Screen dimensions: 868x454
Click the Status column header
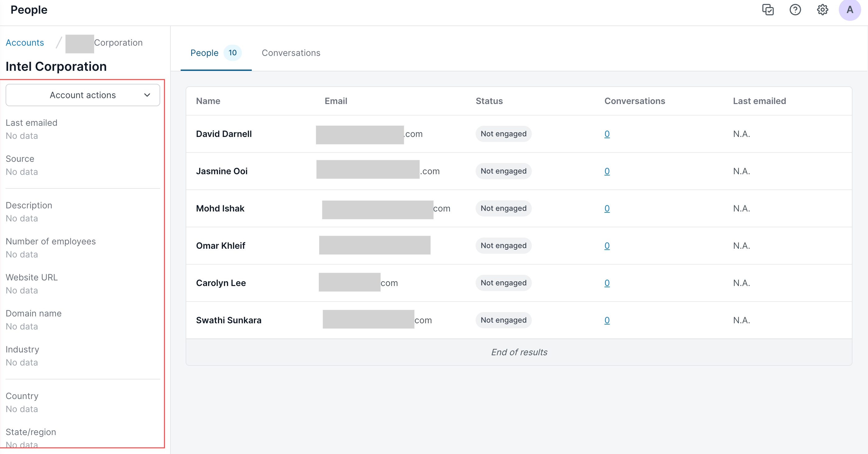click(x=489, y=101)
